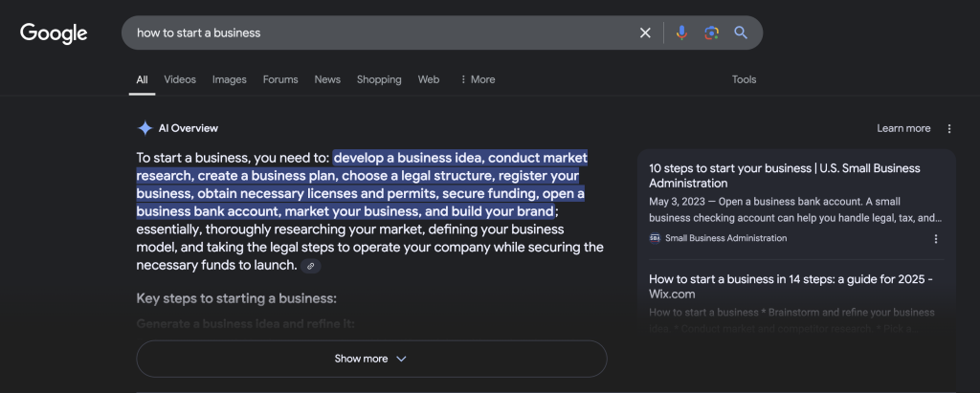The height and width of the screenshot is (393, 980).
Task: Open the AI Overview three-dot options menu
Action: tap(949, 129)
